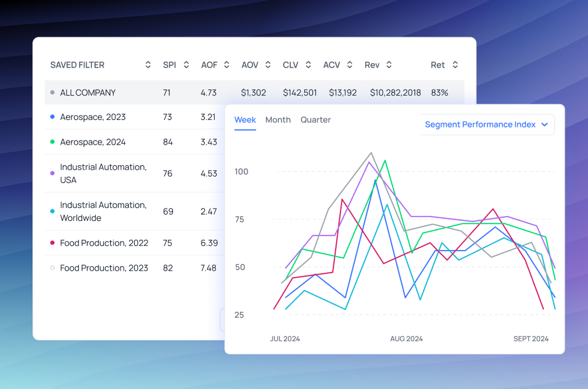Screen dimensions: 588x389
Task: Toggle cyan dot of Industrial Automation, Worldwide
Action: [52, 211]
